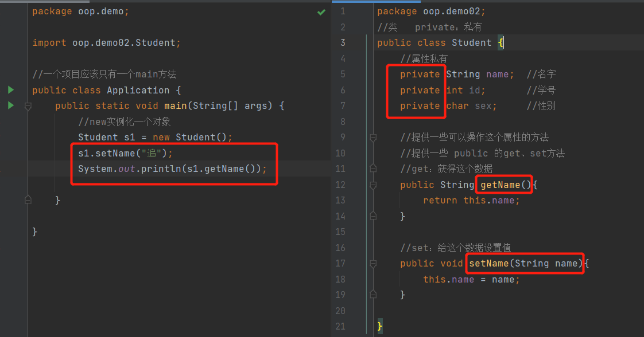
Task: Click the comment '//提供一些可以操作这个属性的方法'
Action: point(474,138)
